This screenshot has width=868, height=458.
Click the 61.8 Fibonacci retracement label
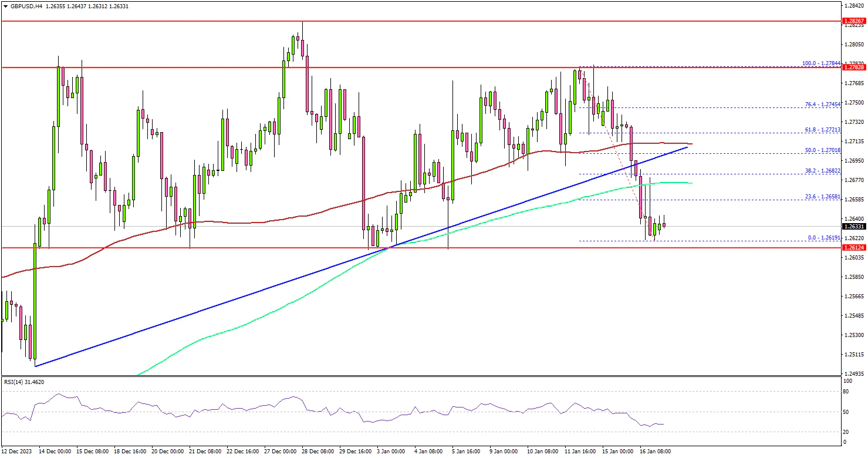[822, 129]
